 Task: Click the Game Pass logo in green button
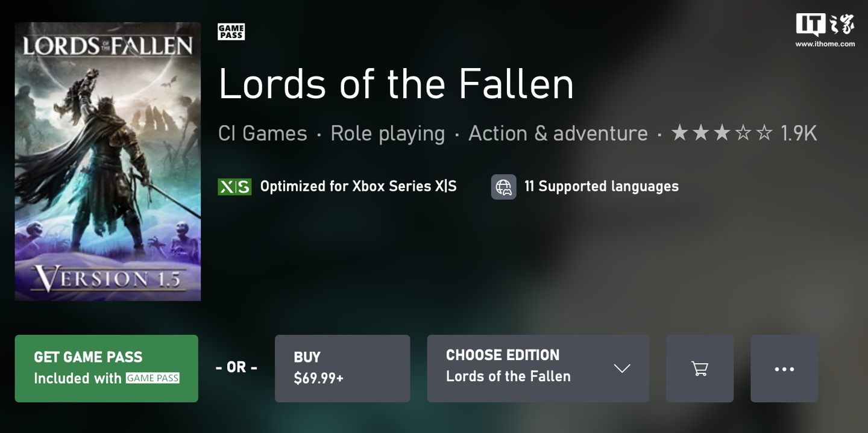coord(153,378)
